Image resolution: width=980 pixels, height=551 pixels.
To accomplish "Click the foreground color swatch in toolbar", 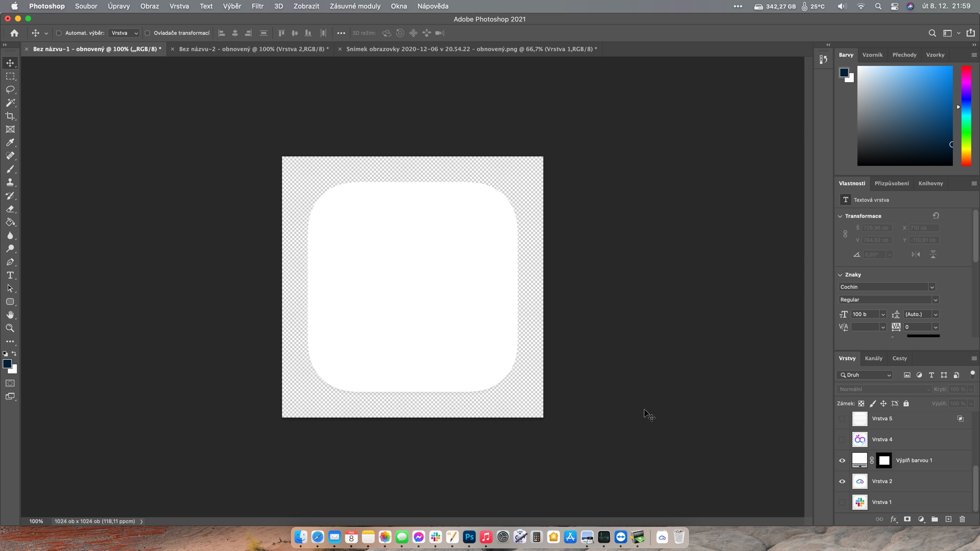I will 7,364.
